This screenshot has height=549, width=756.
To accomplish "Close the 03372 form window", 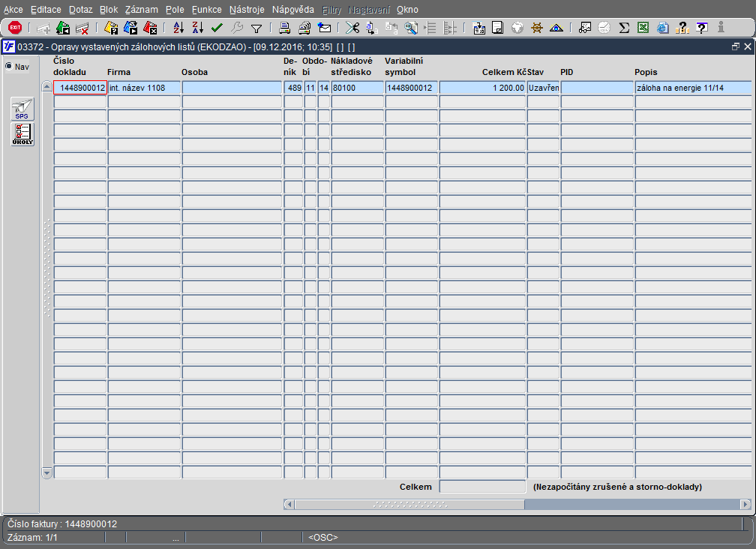I will point(747,46).
